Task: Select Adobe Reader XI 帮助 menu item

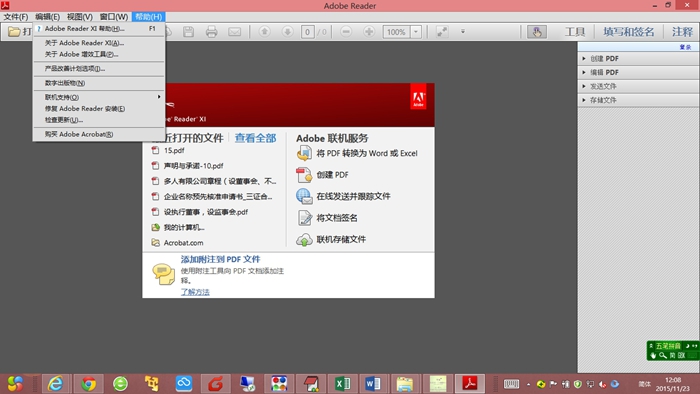Action: 99,29
